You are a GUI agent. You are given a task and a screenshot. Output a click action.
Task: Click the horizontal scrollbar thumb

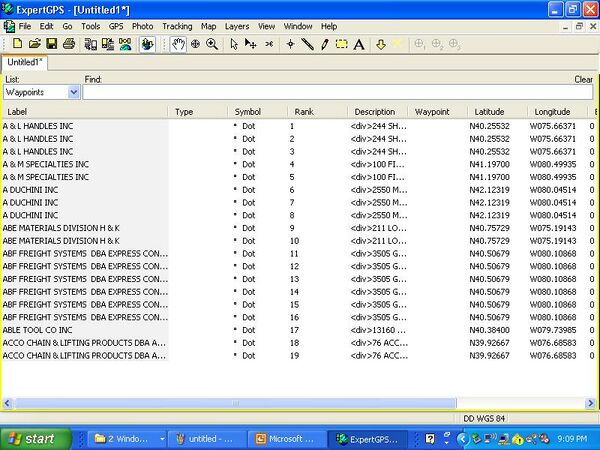[x=235, y=403]
